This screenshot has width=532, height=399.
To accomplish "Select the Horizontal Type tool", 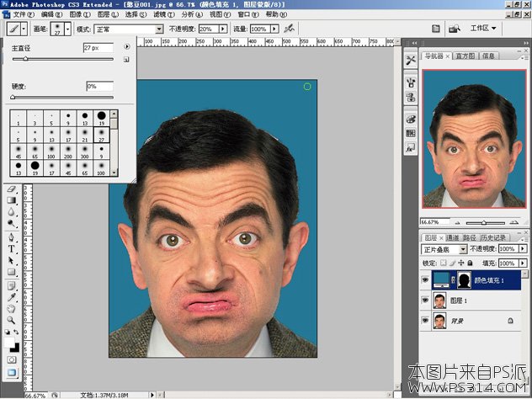I will (x=12, y=249).
